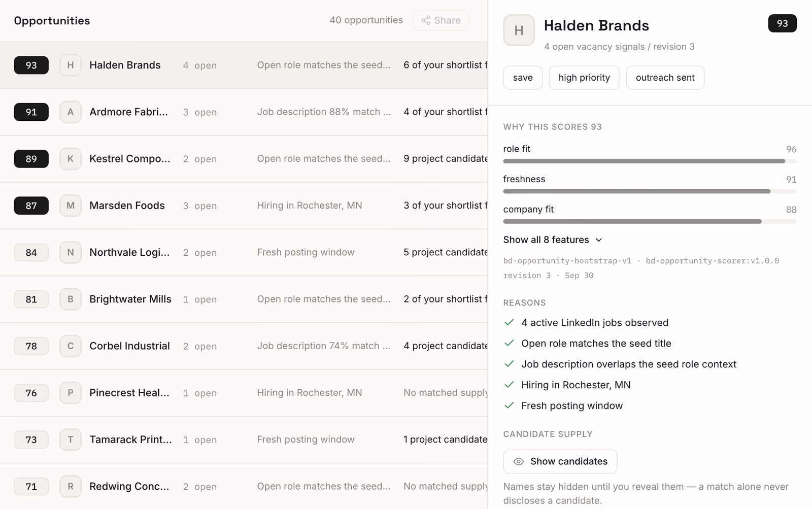Click the 84 score badge for Northvale

coord(31,252)
